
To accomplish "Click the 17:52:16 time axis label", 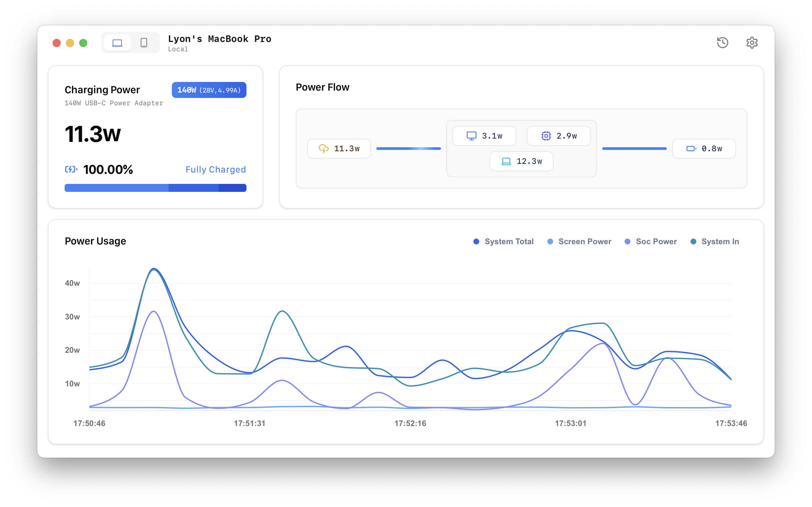I will click(410, 423).
